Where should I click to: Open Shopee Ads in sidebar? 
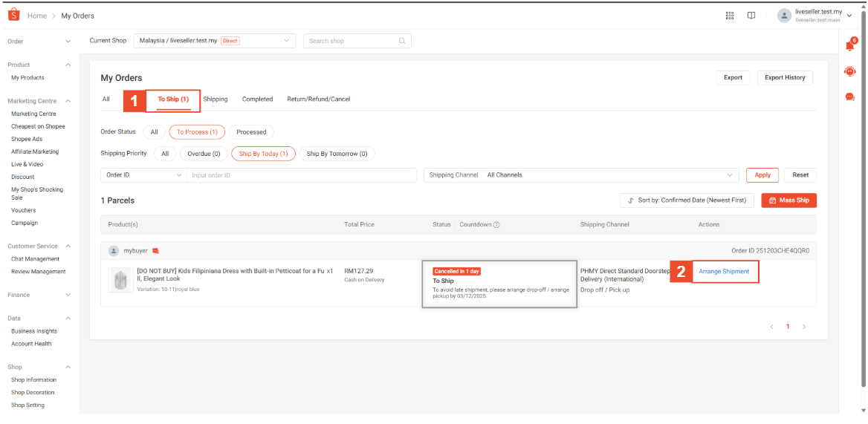tap(27, 139)
